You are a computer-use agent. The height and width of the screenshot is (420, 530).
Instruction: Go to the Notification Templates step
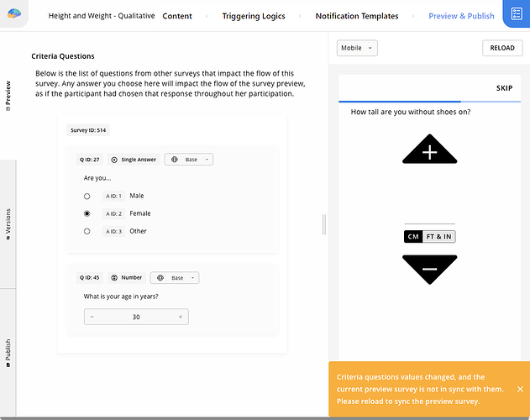coord(357,16)
